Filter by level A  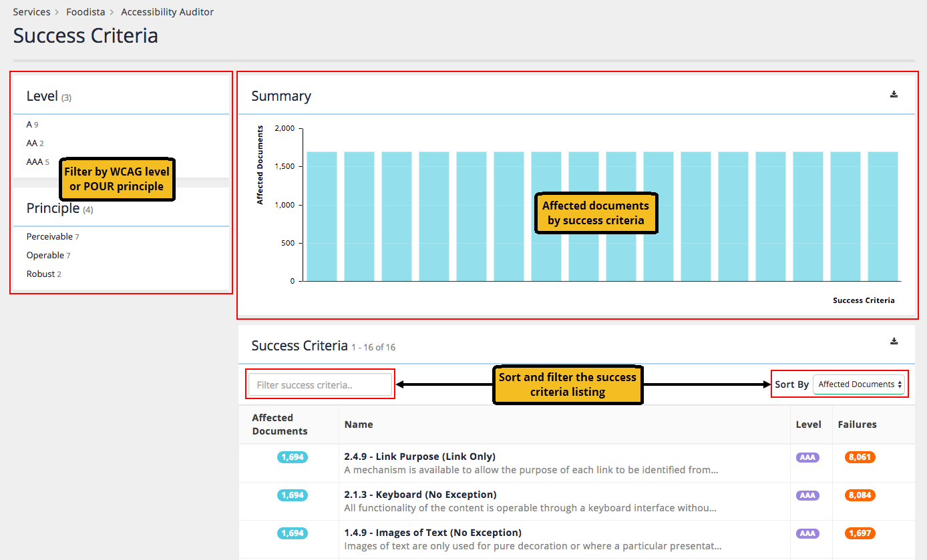click(29, 125)
